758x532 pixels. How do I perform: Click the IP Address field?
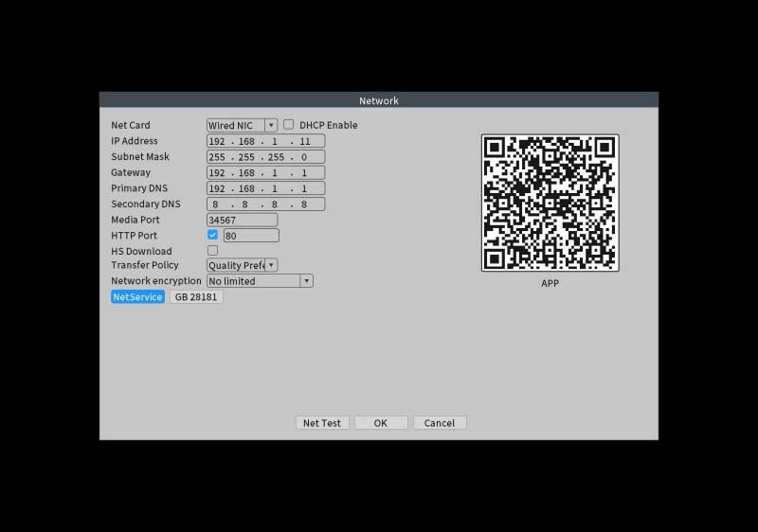pos(265,141)
